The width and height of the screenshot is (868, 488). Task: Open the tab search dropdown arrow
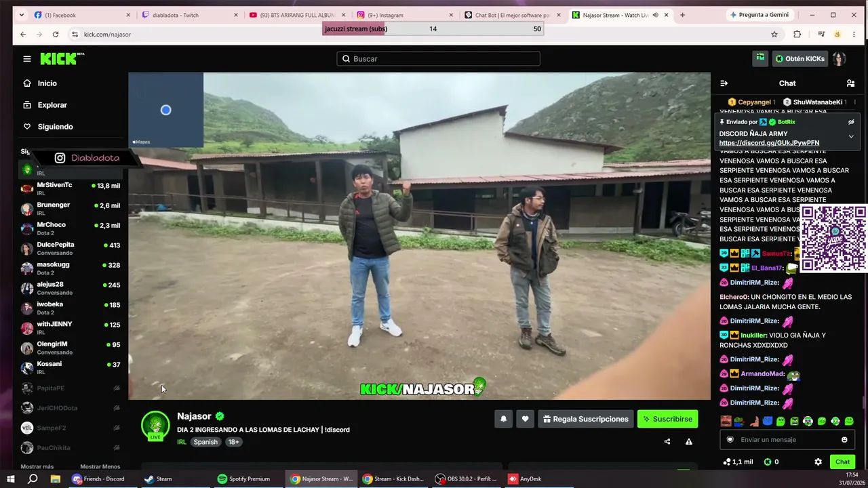[22, 15]
